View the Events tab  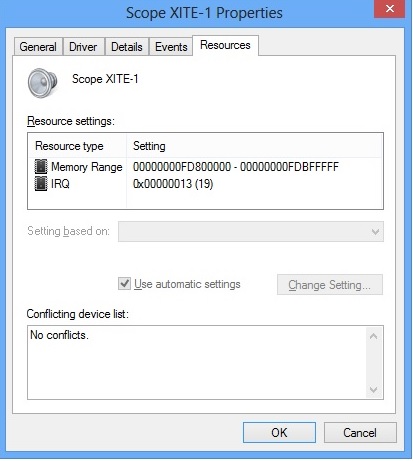(x=171, y=47)
